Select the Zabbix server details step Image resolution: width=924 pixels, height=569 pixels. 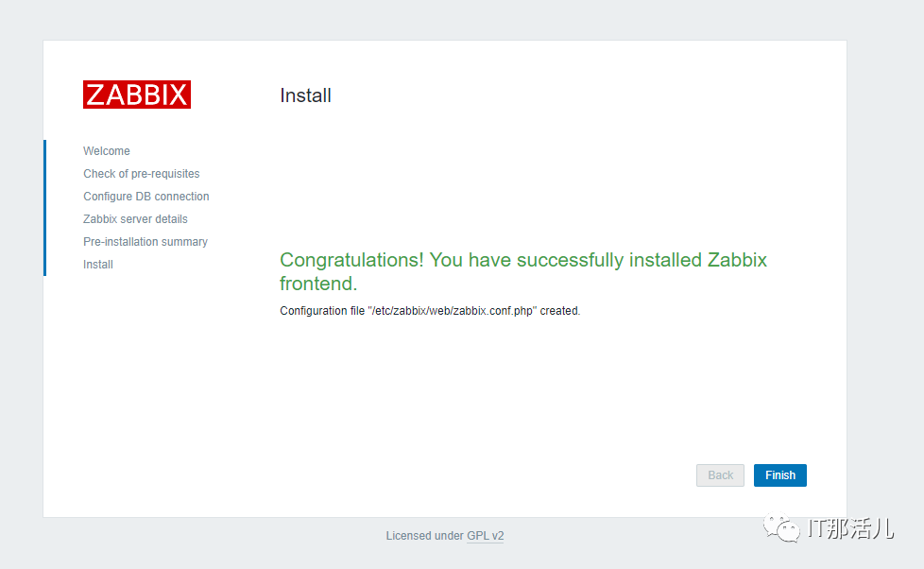pyautogui.click(x=135, y=218)
